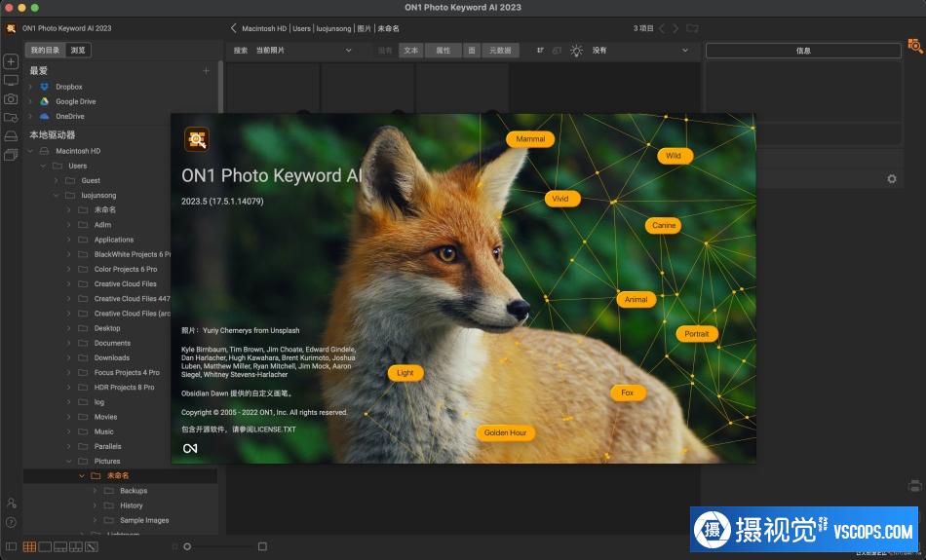Collapse the highlighted 未命名 folder node
The width and height of the screenshot is (926, 560).
(82, 475)
